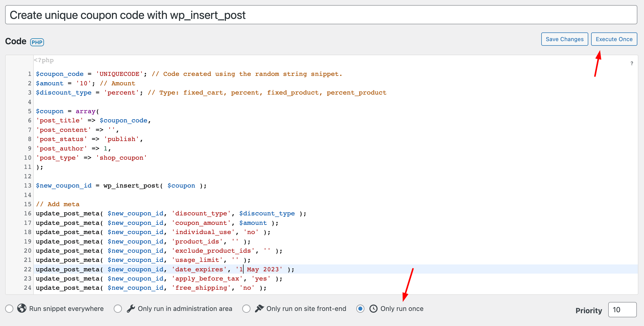Screen dimensions: 644x326
Task: Click inside the Priority value field
Action: [x=622, y=310]
